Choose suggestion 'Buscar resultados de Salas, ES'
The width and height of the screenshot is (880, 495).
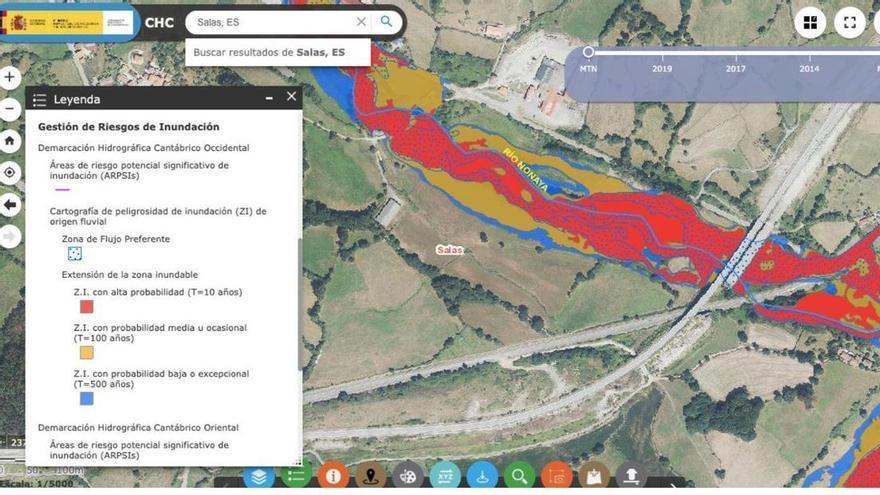click(278, 52)
